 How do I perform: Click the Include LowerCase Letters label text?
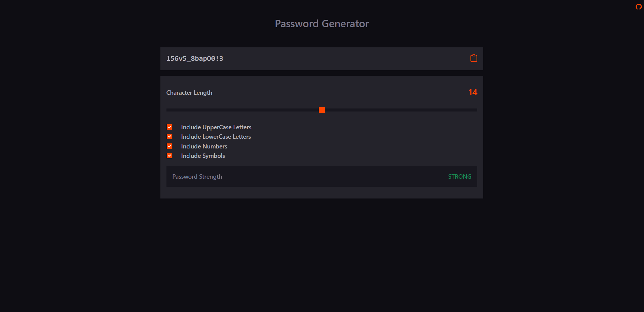(x=216, y=136)
